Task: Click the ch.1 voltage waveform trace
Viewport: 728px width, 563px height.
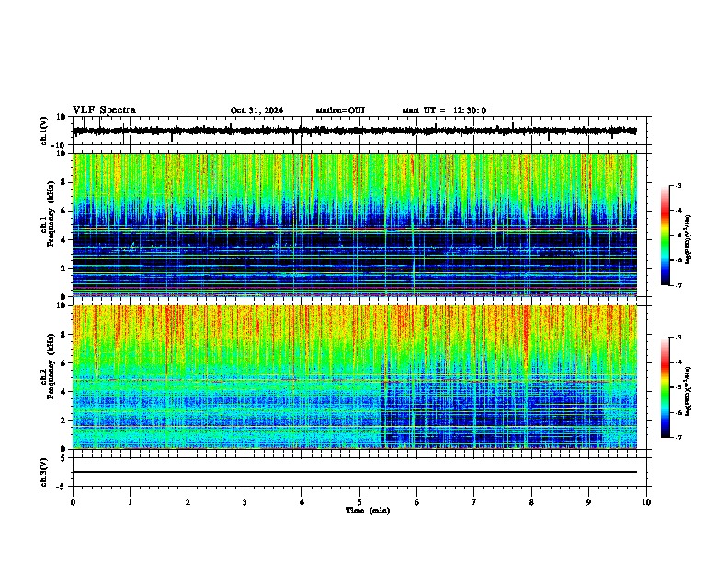Action: coord(354,131)
